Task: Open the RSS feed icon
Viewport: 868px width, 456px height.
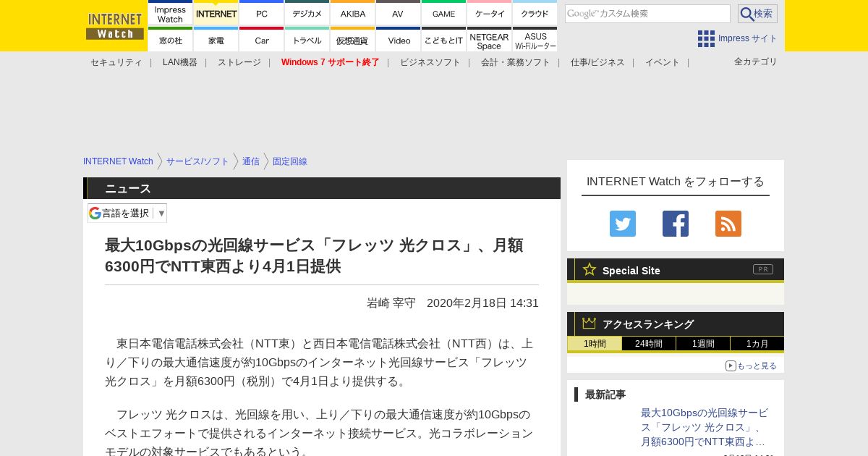Action: click(728, 224)
